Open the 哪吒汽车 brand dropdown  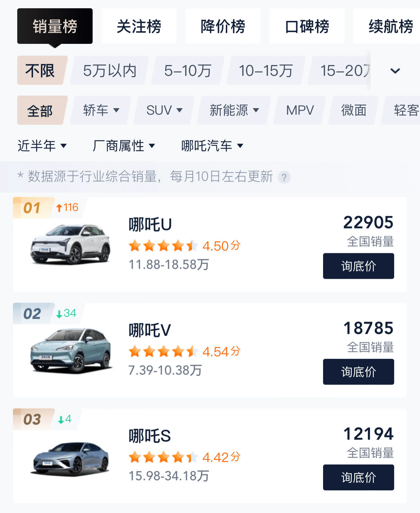click(212, 146)
